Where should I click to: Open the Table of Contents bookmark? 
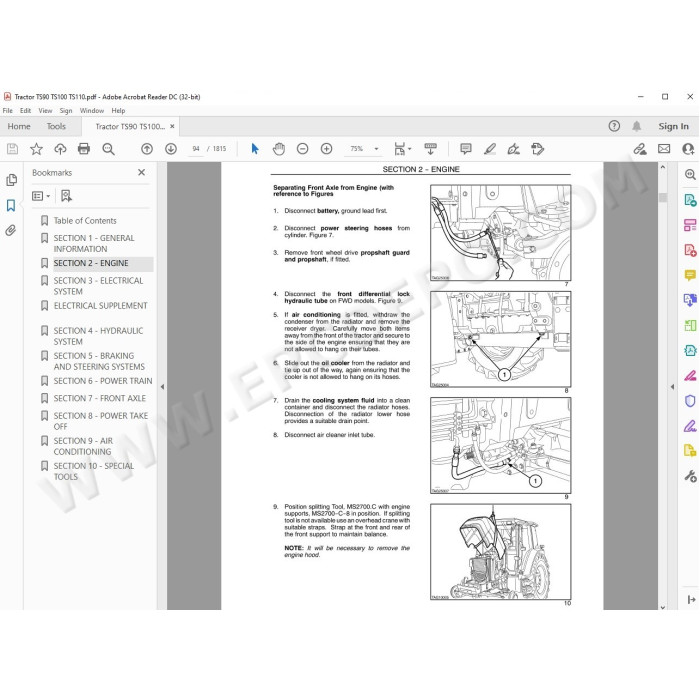coord(85,221)
